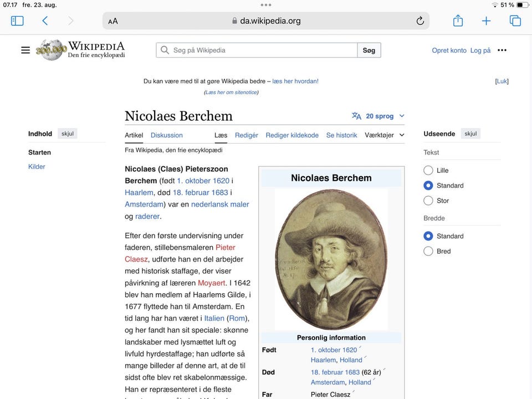The width and height of the screenshot is (532, 399).
Task: Show all open tabs
Action: [x=515, y=20]
